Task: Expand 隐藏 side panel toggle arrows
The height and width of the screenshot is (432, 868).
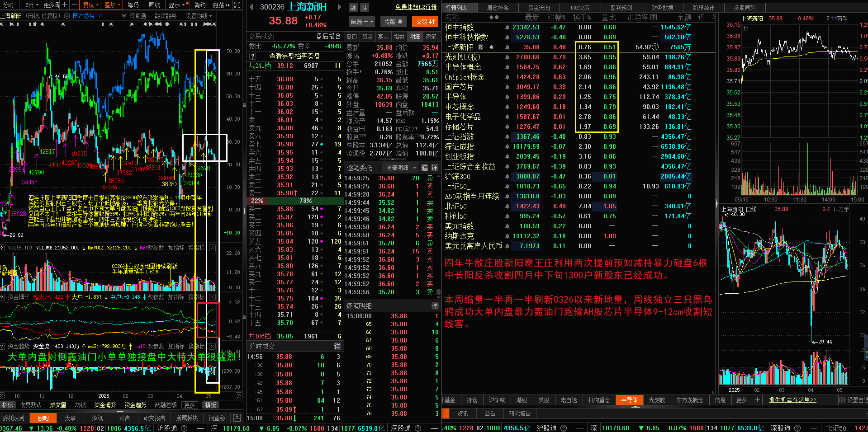Action: tap(222, 5)
